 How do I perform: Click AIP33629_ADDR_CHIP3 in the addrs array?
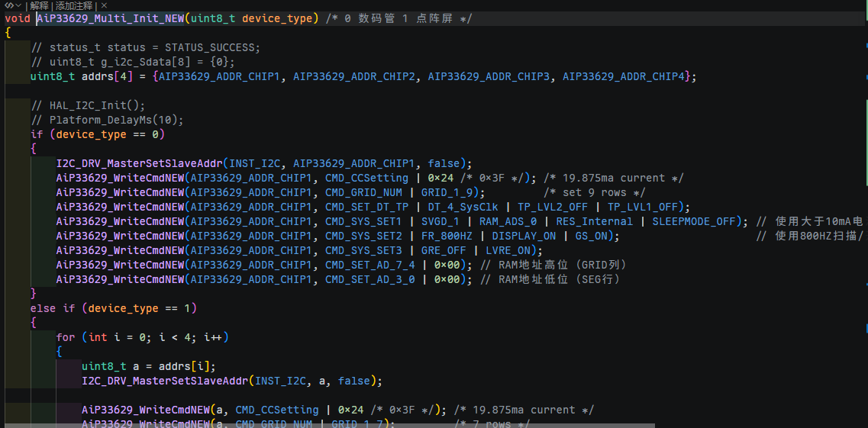click(x=489, y=76)
